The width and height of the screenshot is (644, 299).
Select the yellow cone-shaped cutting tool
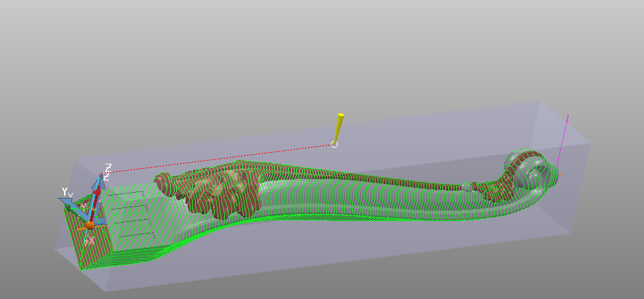[x=339, y=128]
